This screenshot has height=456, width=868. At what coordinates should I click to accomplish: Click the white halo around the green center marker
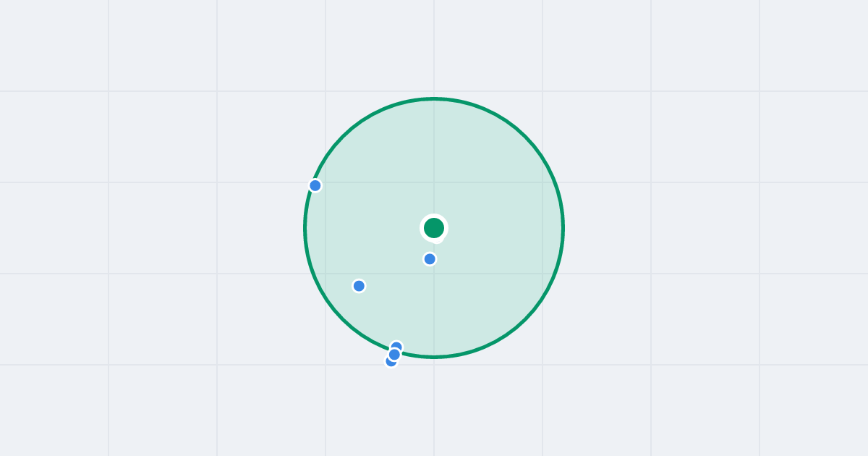(434, 216)
